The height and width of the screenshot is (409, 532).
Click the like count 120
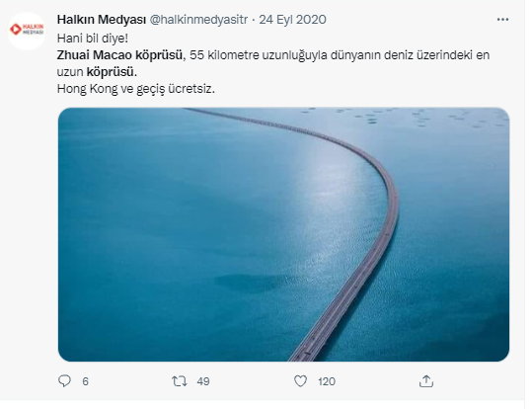pos(327,381)
